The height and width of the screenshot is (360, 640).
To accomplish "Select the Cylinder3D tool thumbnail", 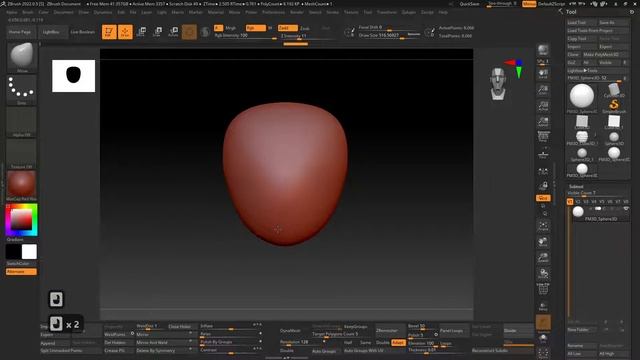I will (x=614, y=90).
